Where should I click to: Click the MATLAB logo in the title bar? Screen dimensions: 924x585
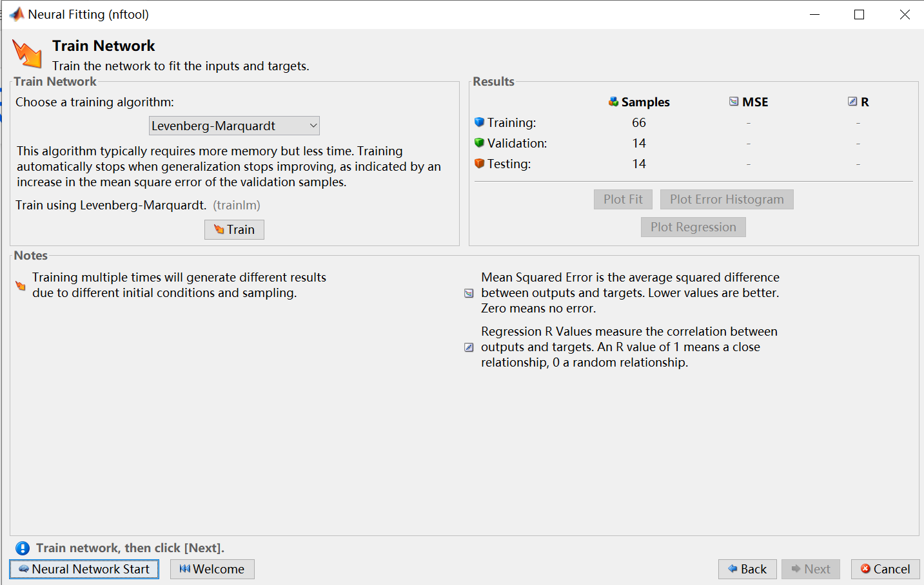click(x=17, y=14)
